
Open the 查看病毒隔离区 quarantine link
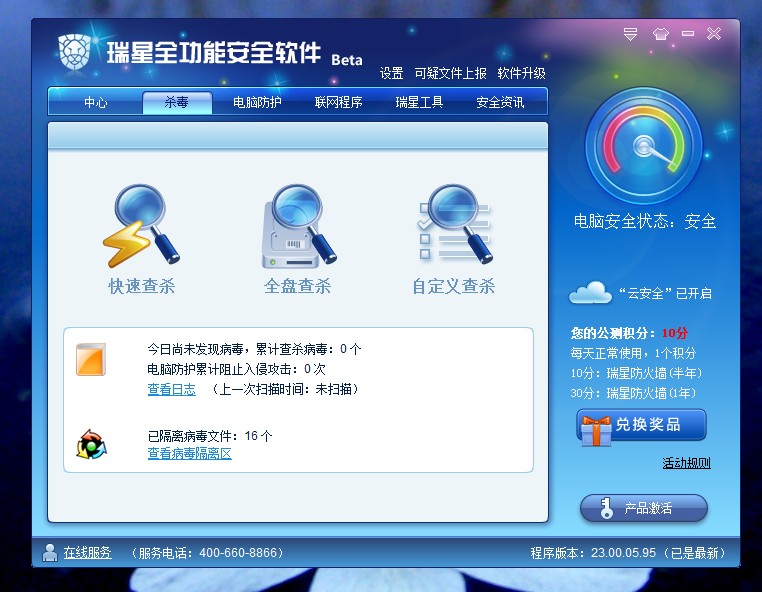pyautogui.click(x=190, y=453)
